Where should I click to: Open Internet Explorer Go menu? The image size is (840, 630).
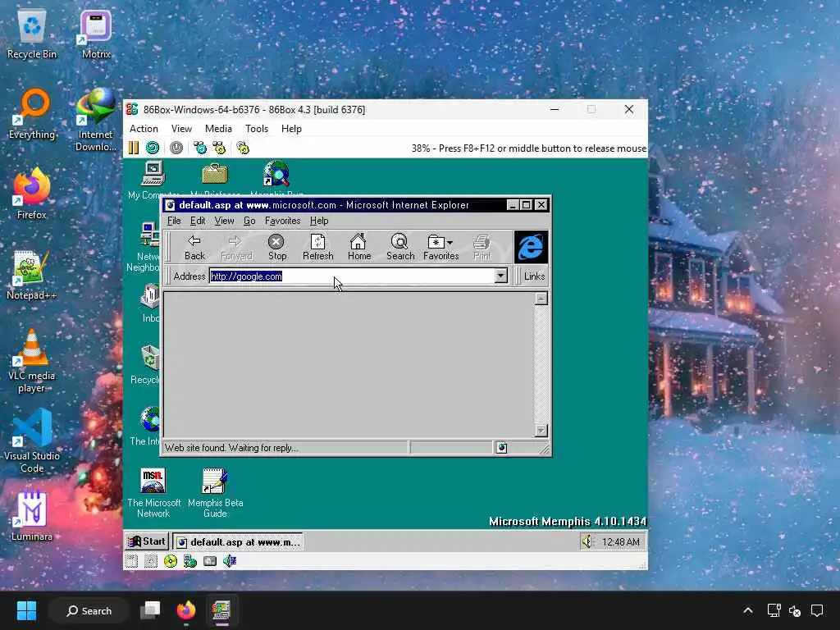click(x=249, y=221)
